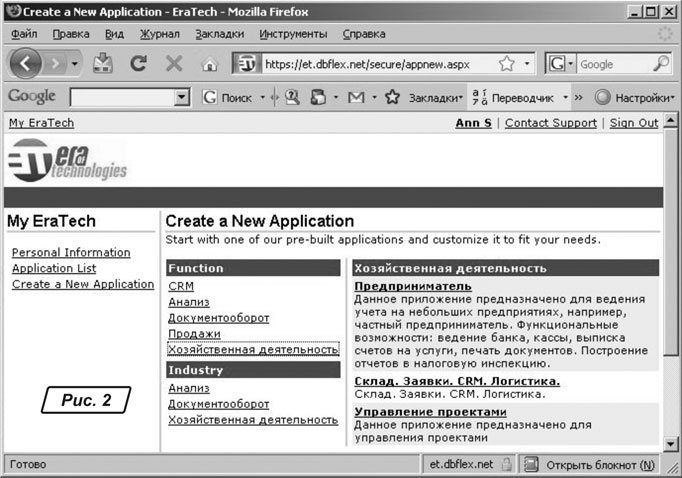682x478 pixels.
Task: Open the Закладки menu in menu bar
Action: click(x=219, y=33)
